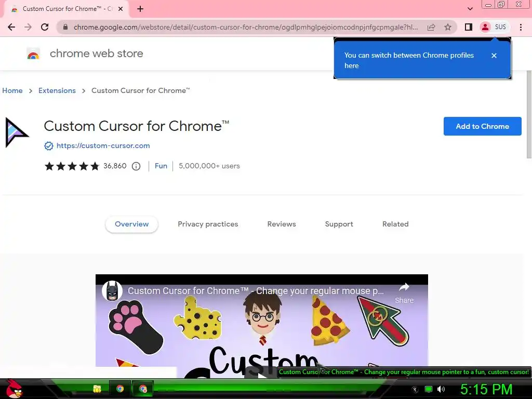
Task: Click the chrome web store title text
Action: (x=96, y=54)
